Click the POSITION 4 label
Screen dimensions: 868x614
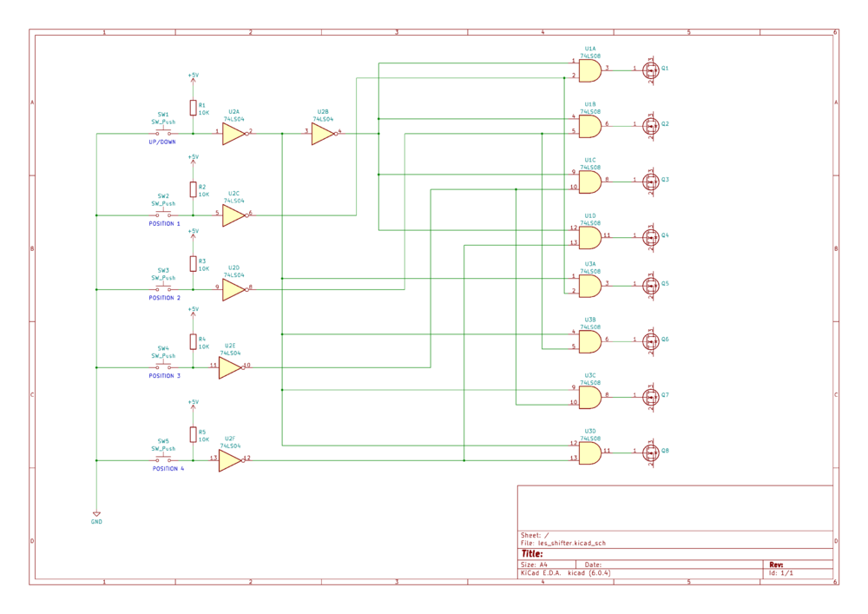[168, 468]
